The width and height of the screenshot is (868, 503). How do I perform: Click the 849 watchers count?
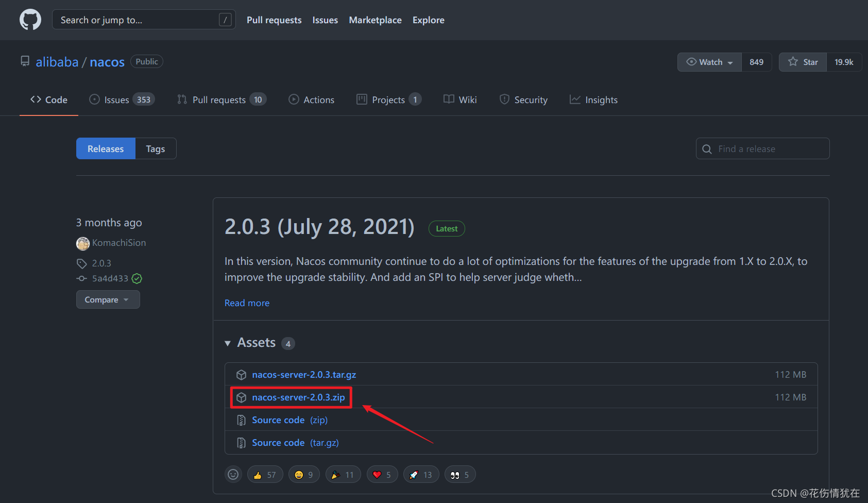point(756,62)
